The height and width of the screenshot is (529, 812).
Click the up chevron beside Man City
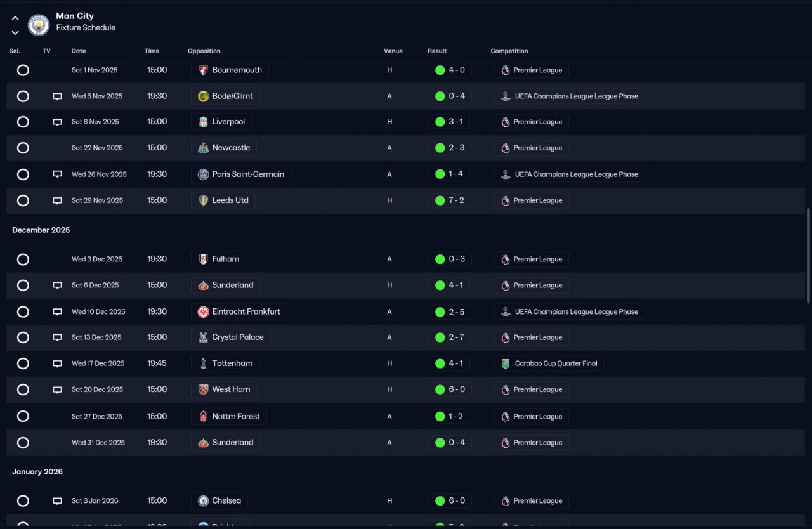[15, 18]
